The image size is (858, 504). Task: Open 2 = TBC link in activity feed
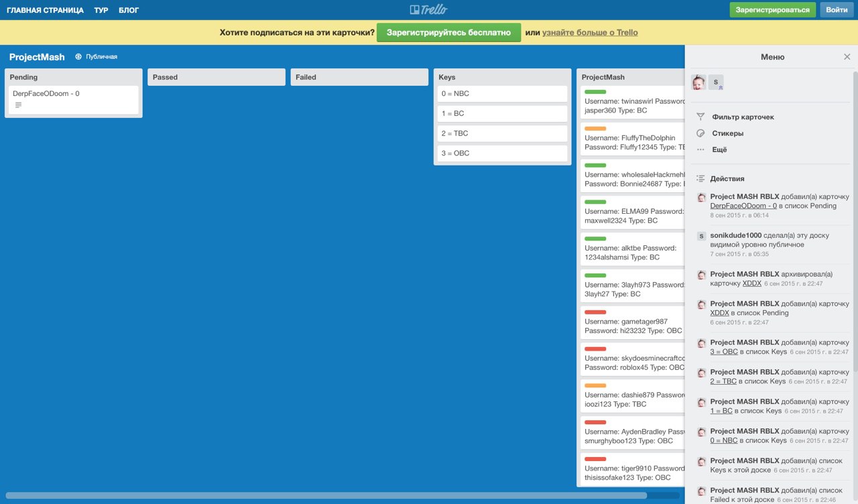pyautogui.click(x=723, y=381)
